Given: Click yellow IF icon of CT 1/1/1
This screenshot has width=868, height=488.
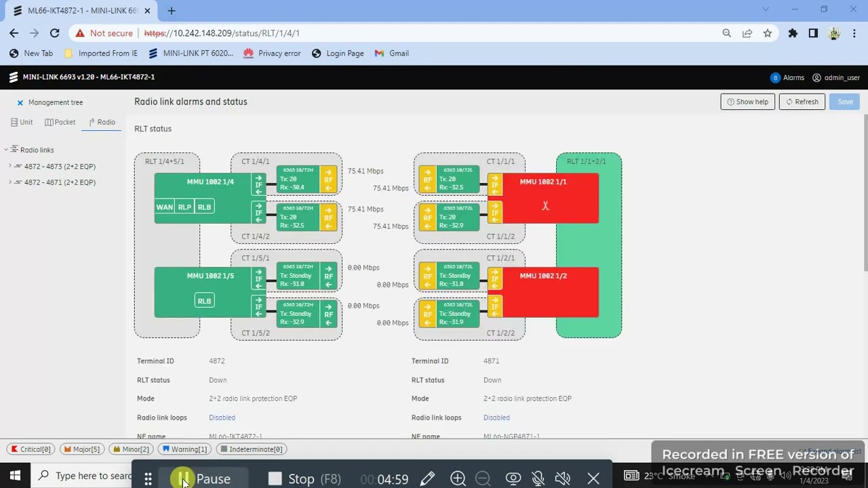Looking at the screenshot, I should 495,184.
